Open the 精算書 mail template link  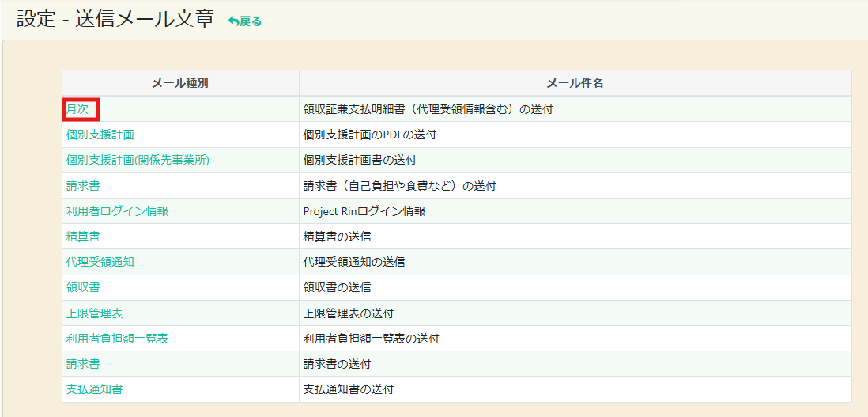[83, 237]
